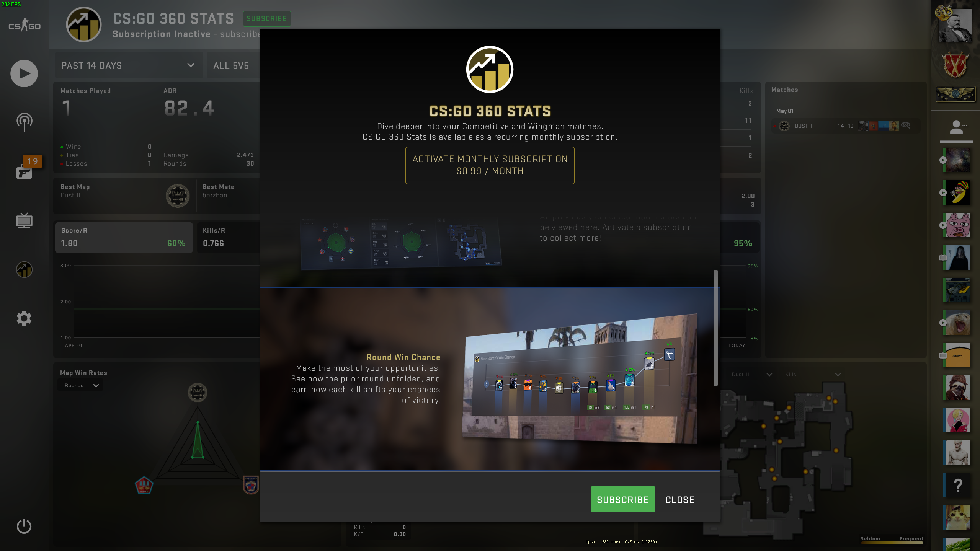Toggle the Ties visibility indicator
Screen dimensions: 980x551
click(x=61, y=155)
